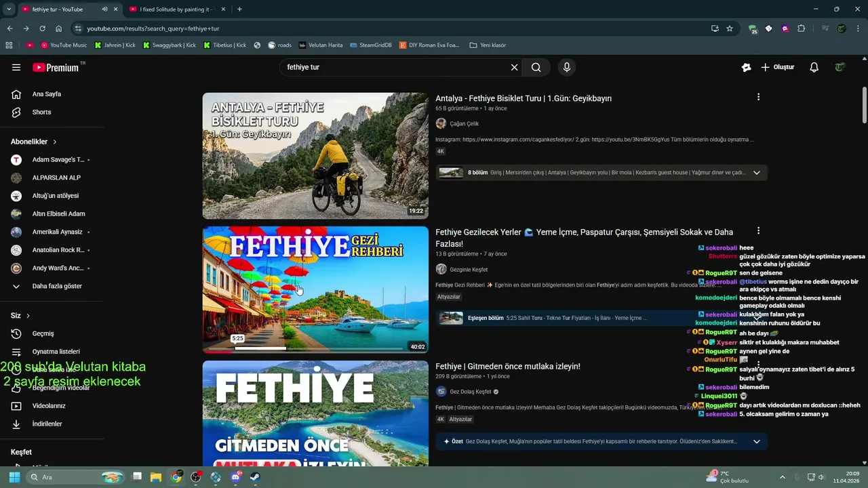868x488 pixels.
Task: Expand the Abonelikler section chevron
Action: pos(55,142)
